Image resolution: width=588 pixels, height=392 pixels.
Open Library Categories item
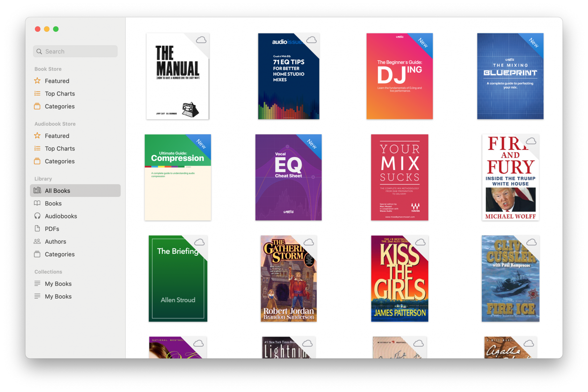click(x=60, y=254)
